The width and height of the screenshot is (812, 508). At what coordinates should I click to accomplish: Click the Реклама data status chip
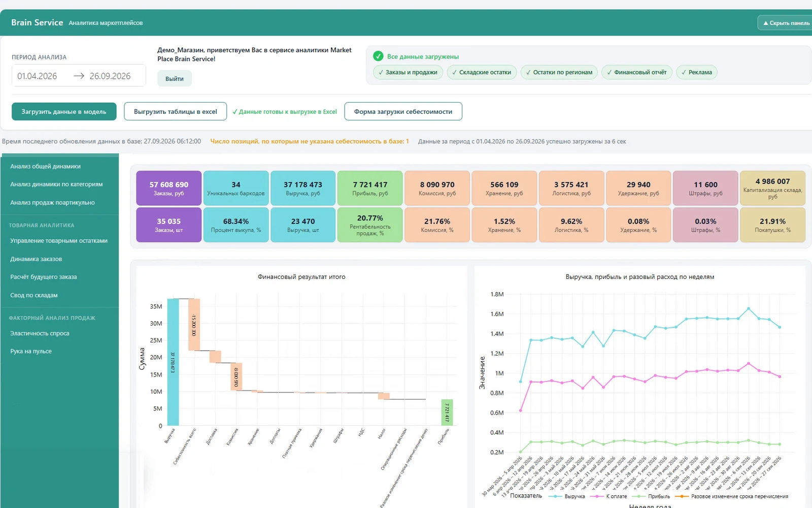pyautogui.click(x=696, y=72)
